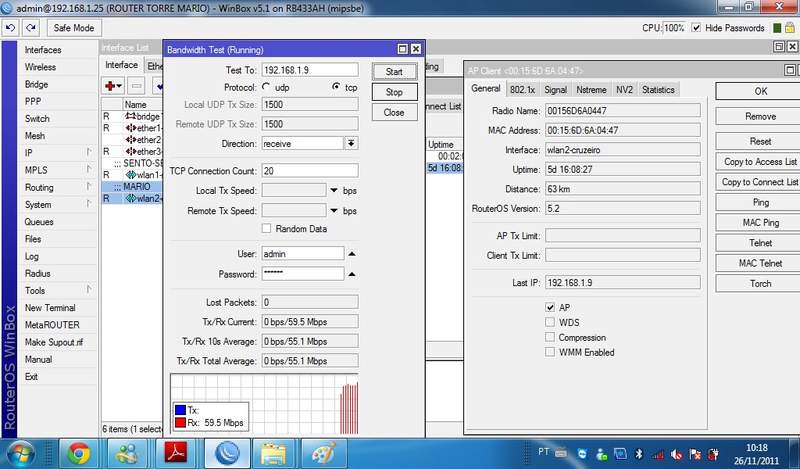Click the MAC Ping button
The width and height of the screenshot is (800, 469).
760,223
